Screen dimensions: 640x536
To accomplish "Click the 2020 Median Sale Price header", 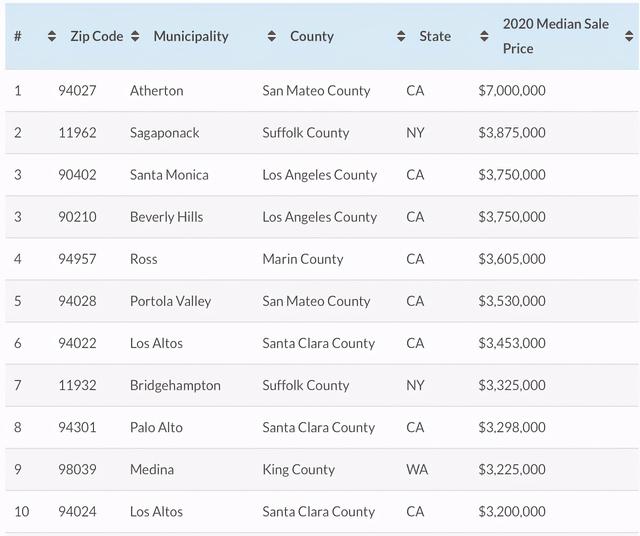I will pos(555,36).
